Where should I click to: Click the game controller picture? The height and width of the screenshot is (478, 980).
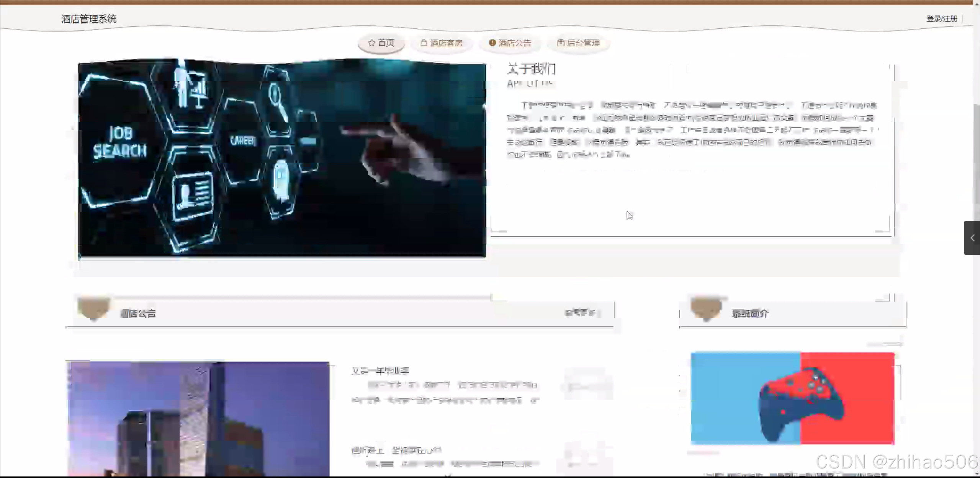[x=792, y=398]
